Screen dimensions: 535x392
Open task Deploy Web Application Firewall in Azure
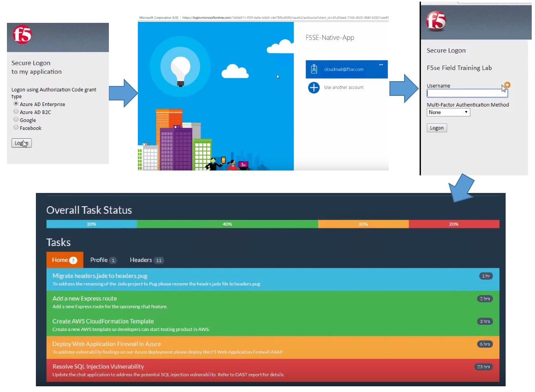coord(273,348)
